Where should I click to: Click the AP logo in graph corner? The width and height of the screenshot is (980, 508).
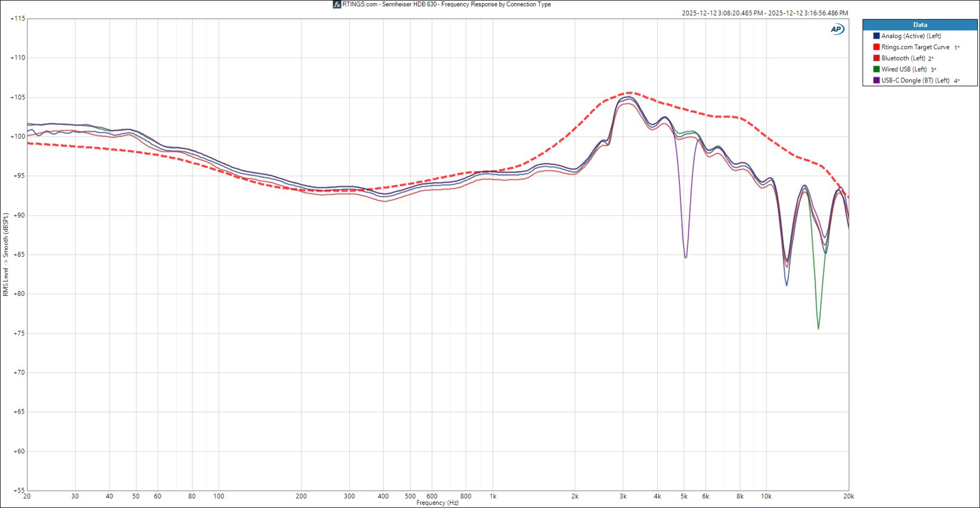coord(837,29)
